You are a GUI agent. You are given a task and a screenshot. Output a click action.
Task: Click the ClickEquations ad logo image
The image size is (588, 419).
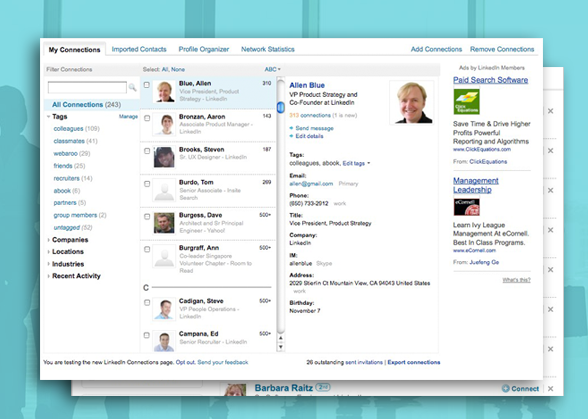click(x=466, y=101)
